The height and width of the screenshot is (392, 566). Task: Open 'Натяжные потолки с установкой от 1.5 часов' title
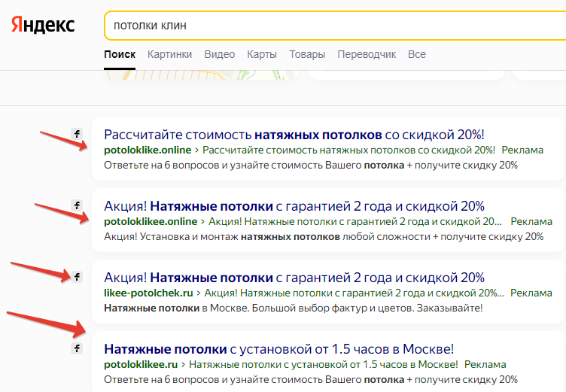pyautogui.click(x=278, y=349)
